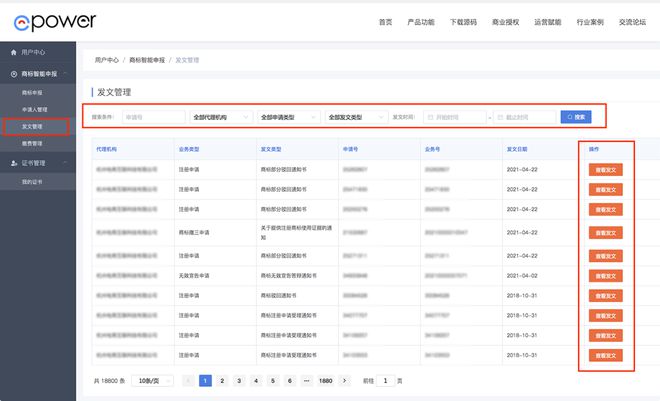Screen dimensions: 660x401
Task: Collapse the 证书管理 sidebar group
Action: 68,164
